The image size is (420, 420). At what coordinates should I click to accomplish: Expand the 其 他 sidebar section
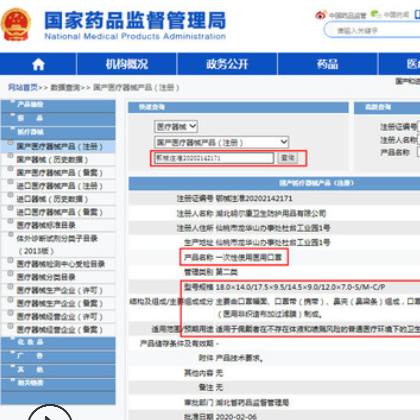(58, 370)
